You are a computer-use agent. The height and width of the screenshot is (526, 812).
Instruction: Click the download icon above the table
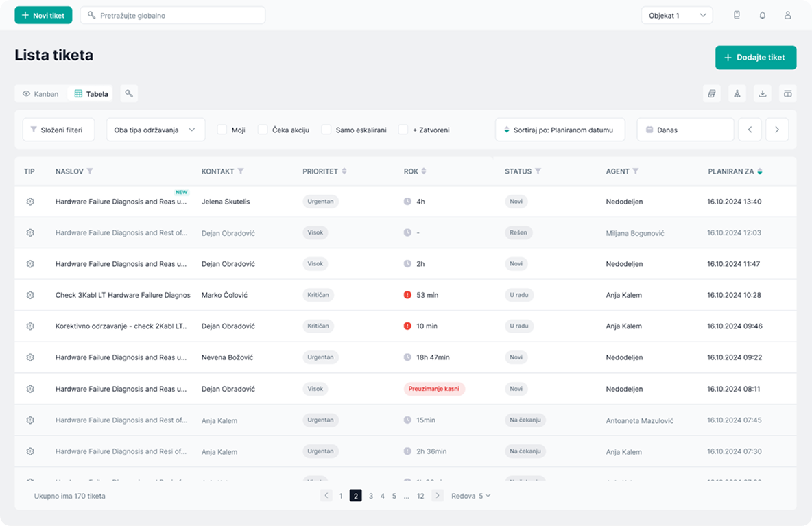[x=763, y=94]
